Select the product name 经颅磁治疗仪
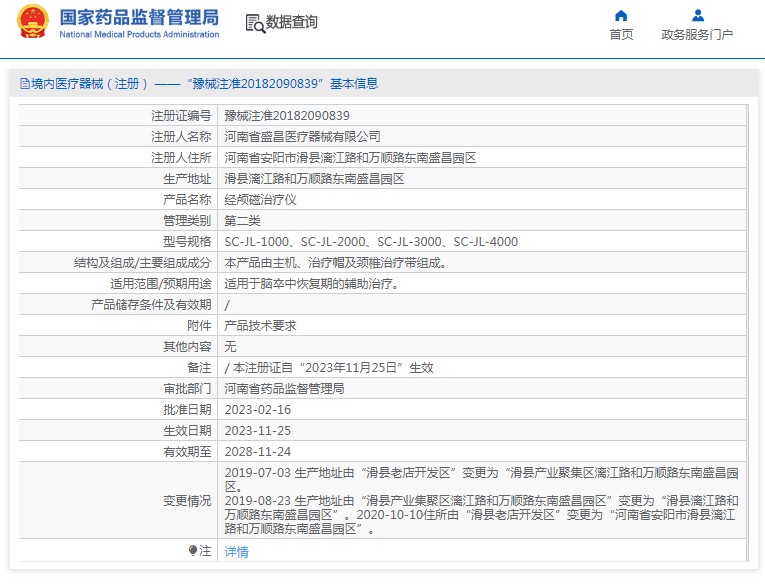The height and width of the screenshot is (584, 765). pyautogui.click(x=260, y=200)
